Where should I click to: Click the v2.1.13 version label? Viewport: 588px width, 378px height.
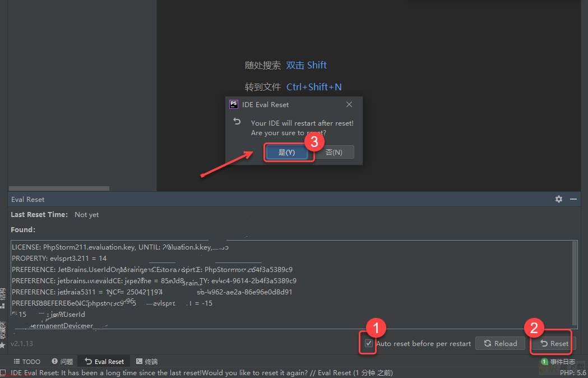pyautogui.click(x=22, y=343)
